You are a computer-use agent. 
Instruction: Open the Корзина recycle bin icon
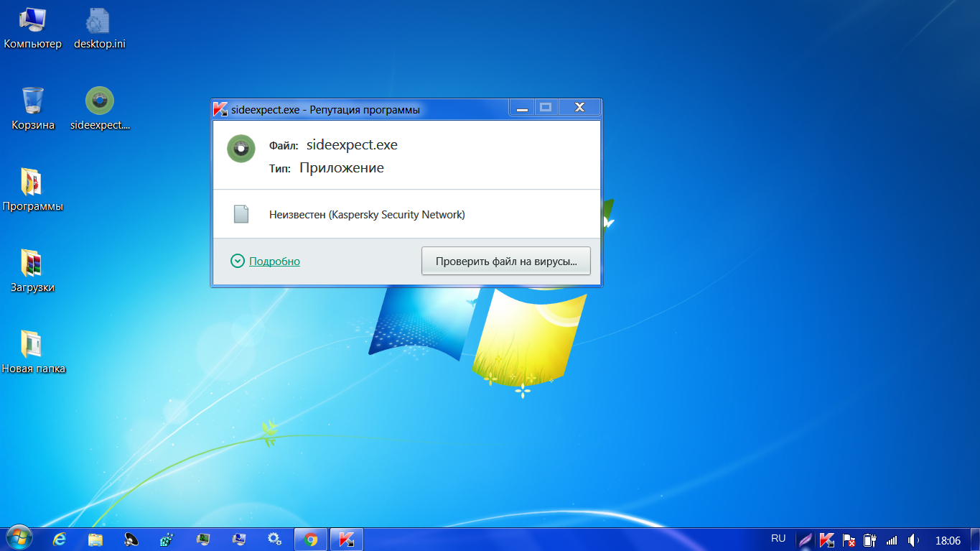[x=33, y=109]
